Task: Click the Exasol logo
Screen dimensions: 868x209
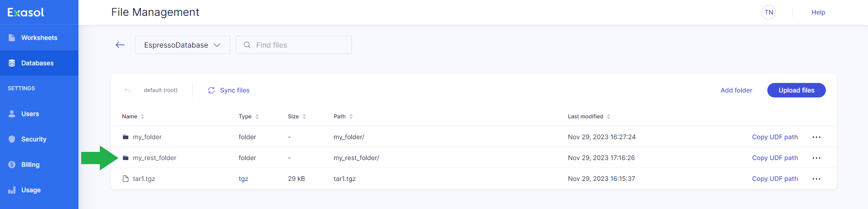Action: 26,12
